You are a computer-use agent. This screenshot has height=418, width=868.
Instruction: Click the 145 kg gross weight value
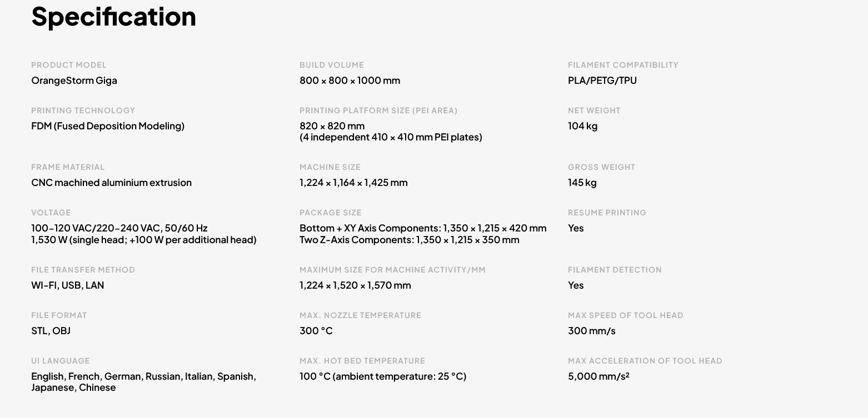click(582, 183)
